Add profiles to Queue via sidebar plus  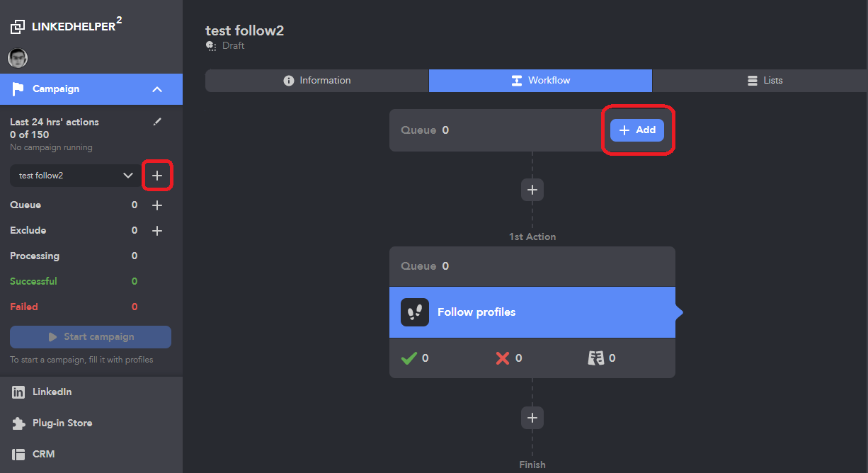coord(157,205)
